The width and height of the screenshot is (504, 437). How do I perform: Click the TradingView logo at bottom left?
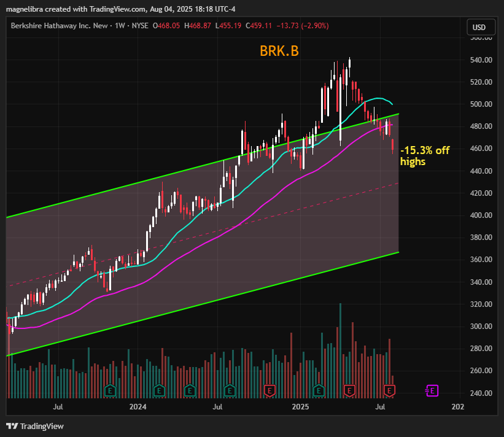35,426
